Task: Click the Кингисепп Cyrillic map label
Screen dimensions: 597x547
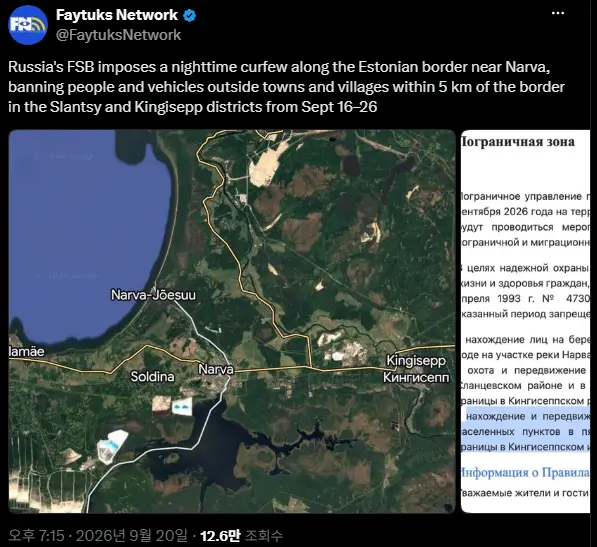Action: (416, 377)
